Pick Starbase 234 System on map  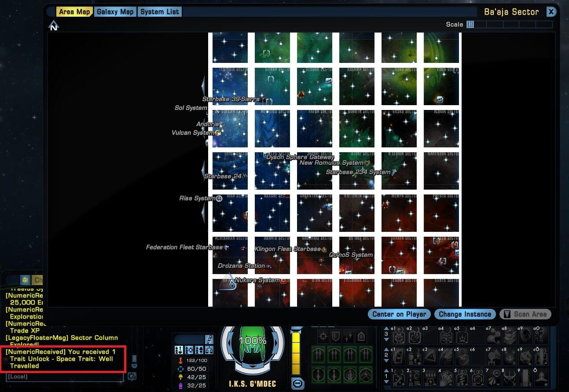(358, 172)
